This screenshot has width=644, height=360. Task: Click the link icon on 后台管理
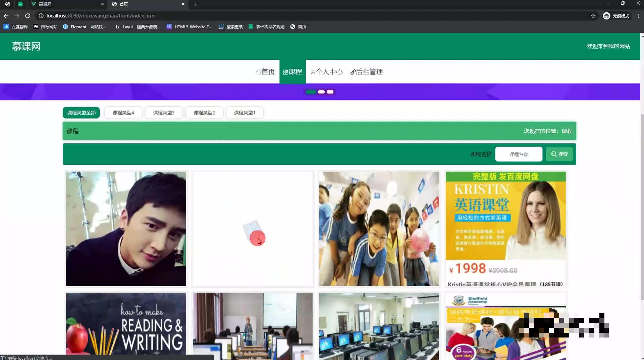(353, 72)
